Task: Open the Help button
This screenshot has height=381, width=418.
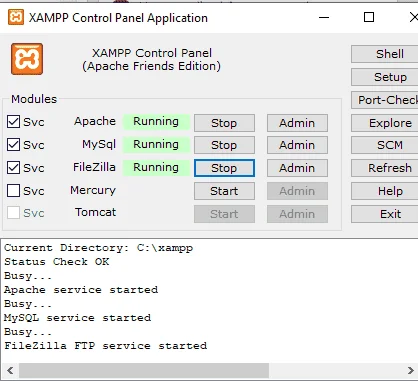Action: (385, 191)
